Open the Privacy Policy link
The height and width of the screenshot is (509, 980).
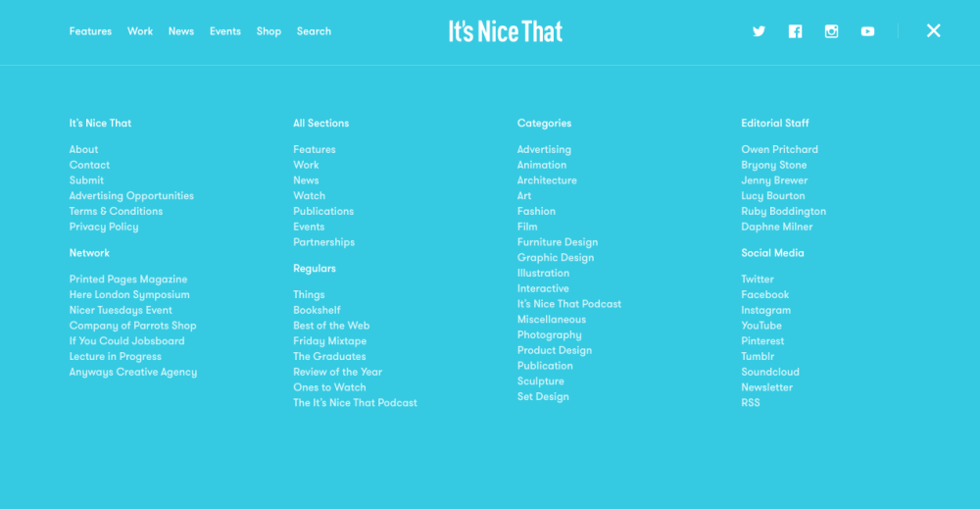coord(104,227)
